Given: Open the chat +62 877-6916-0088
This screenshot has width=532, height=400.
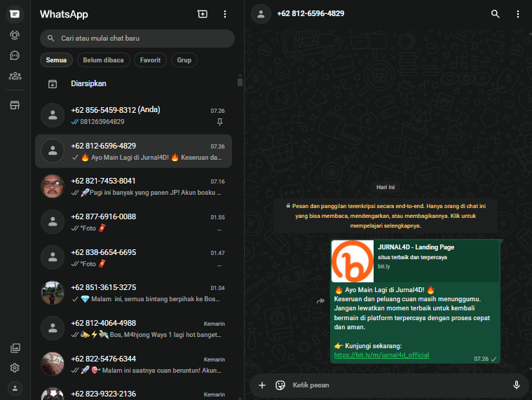Looking at the screenshot, I should tap(134, 222).
